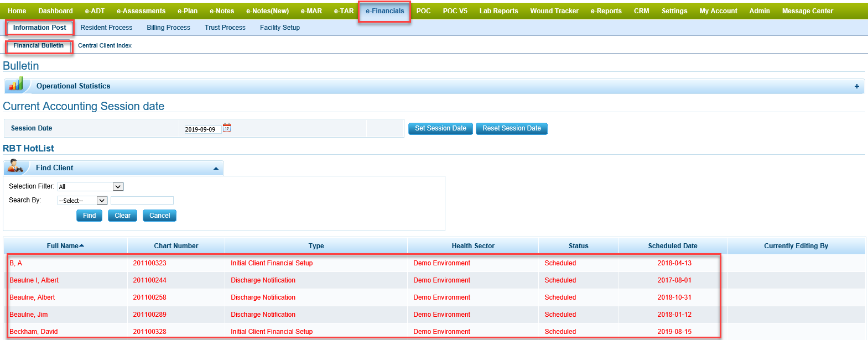Click the Clear button in Find Client
The image size is (868, 340).
tap(122, 216)
